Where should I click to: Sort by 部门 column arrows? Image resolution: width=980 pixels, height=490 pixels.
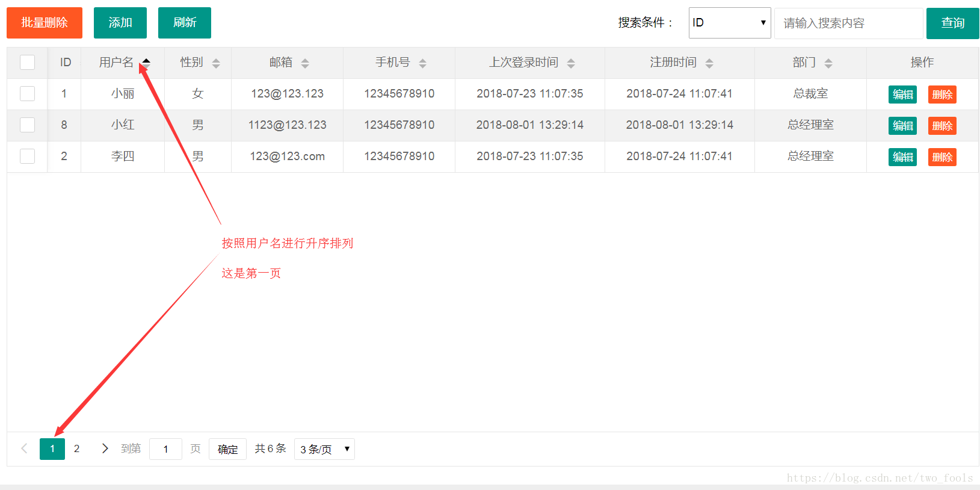tap(828, 63)
